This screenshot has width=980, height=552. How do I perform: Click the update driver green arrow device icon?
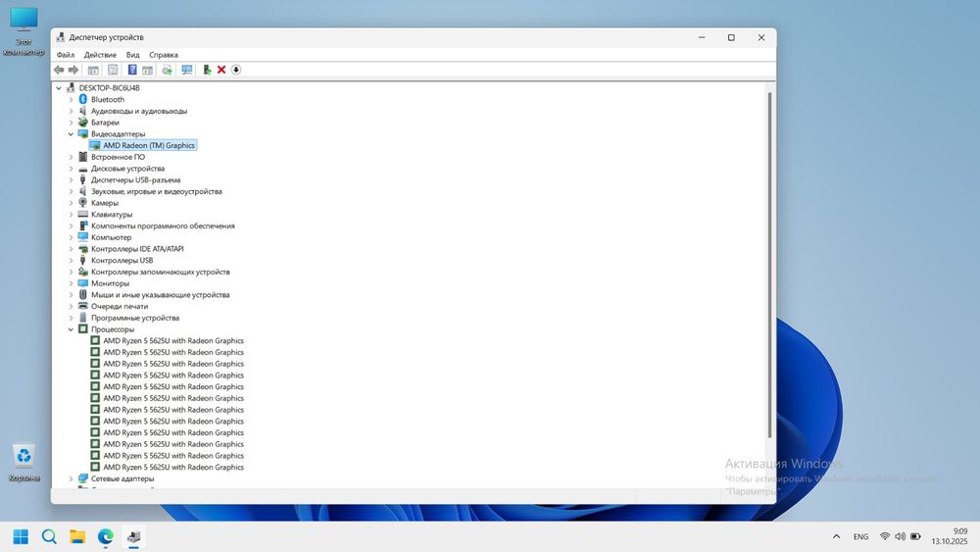pyautogui.click(x=207, y=70)
